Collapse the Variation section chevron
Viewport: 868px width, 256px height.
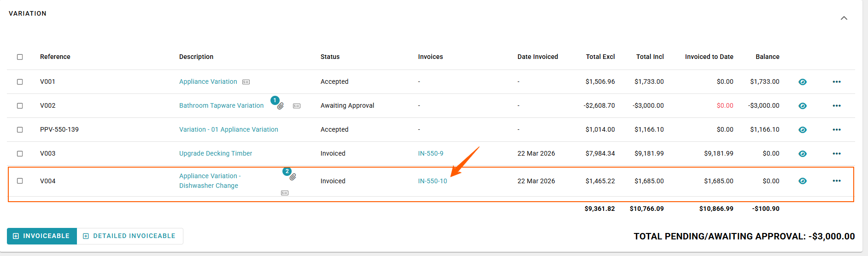click(844, 18)
